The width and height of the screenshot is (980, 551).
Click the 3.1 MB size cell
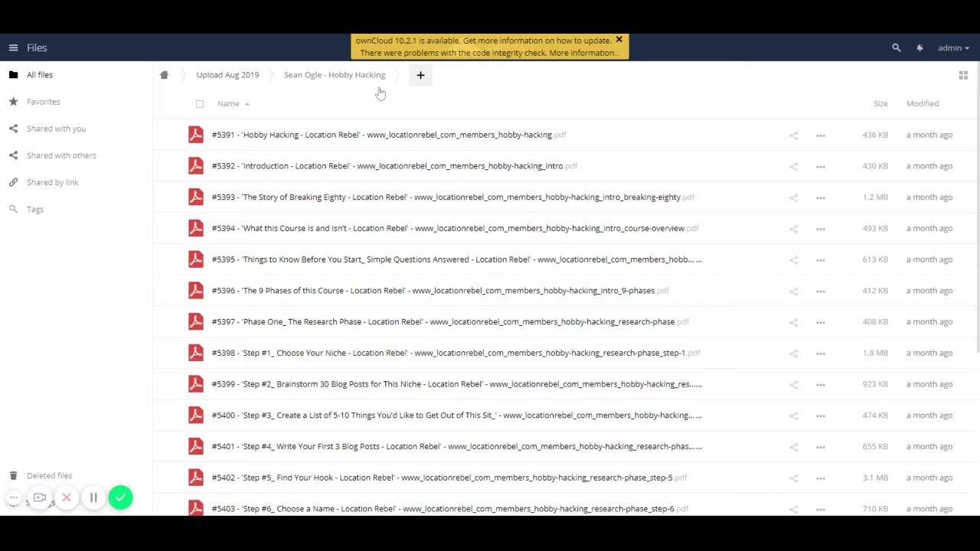coord(875,478)
